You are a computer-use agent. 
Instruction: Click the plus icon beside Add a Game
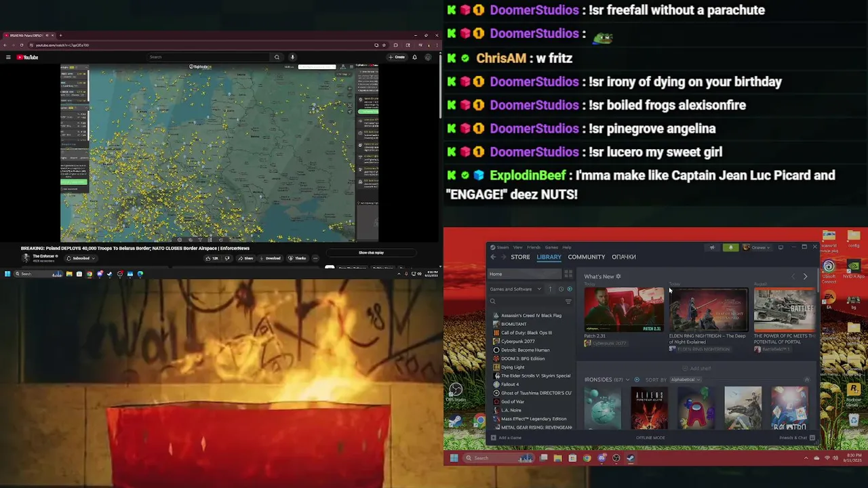point(493,438)
